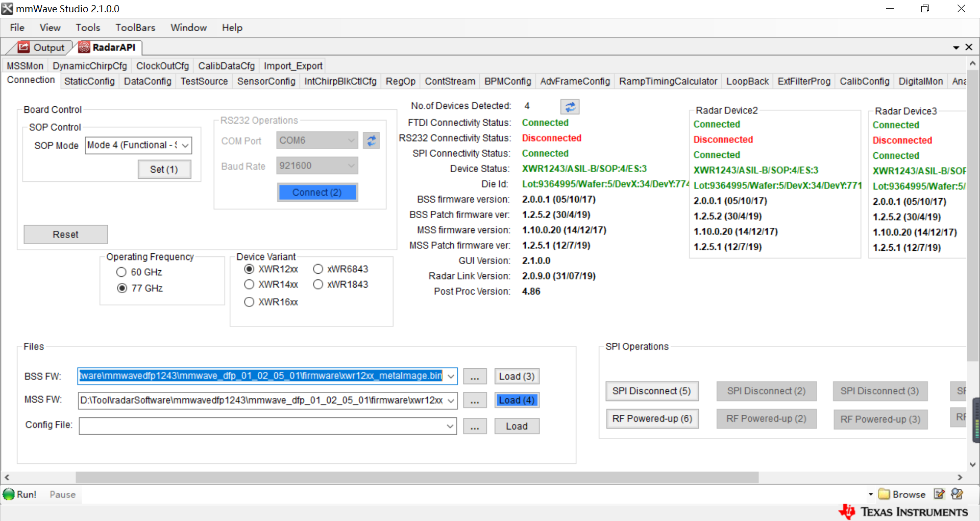This screenshot has height=521, width=980.
Task: Browse for the MSS FW file
Action: (x=475, y=400)
